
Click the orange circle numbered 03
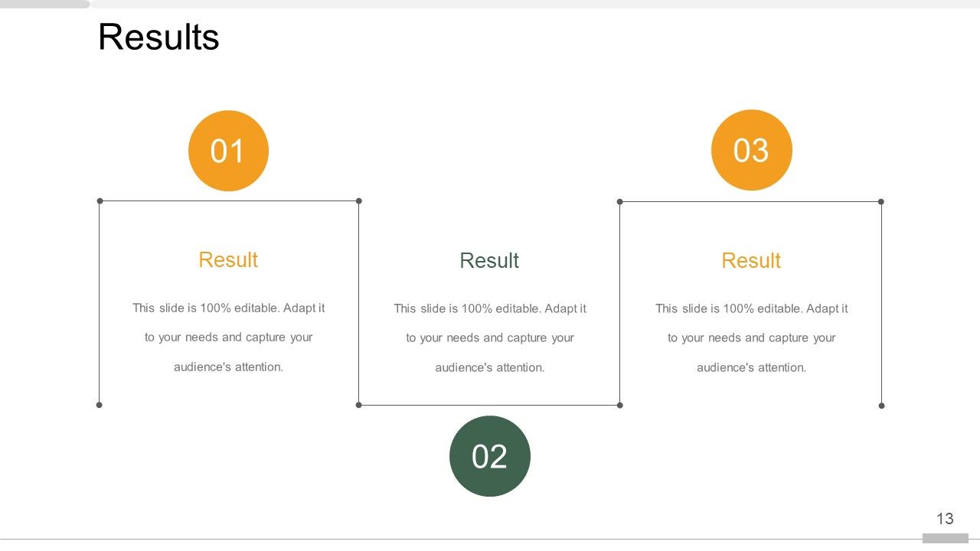point(751,150)
